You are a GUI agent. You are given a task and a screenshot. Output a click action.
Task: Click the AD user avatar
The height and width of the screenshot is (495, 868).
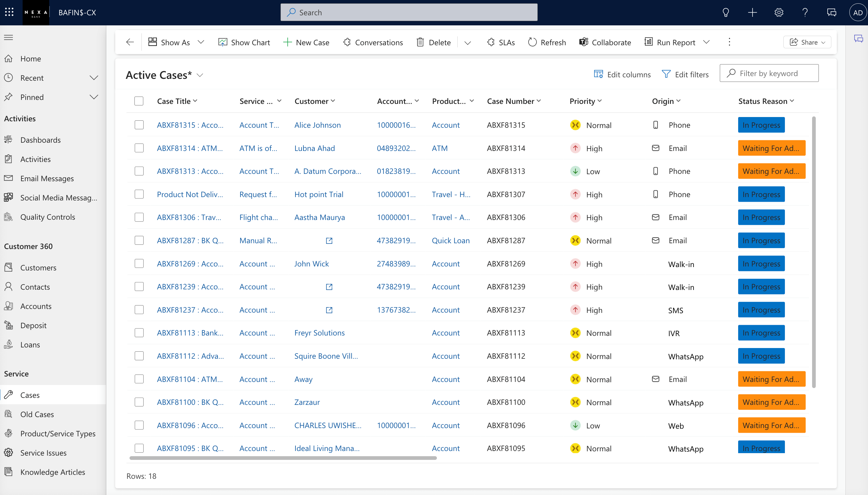(x=858, y=13)
